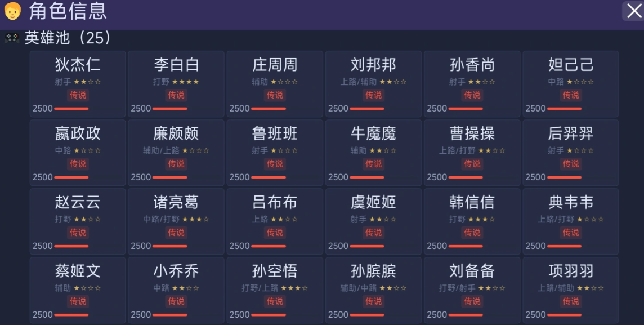The image size is (644, 325).
Task: Click the star rating on 赵云云's card
Action: click(x=87, y=219)
